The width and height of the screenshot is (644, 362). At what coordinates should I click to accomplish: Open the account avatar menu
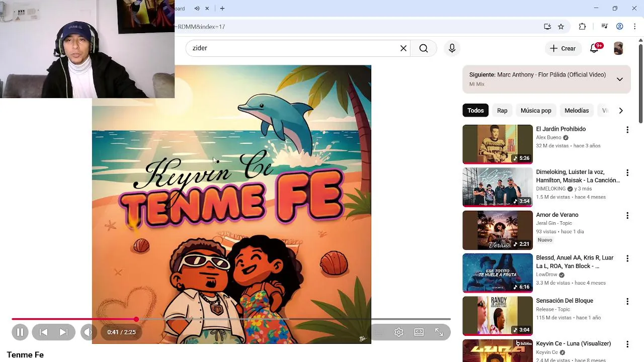(x=618, y=48)
